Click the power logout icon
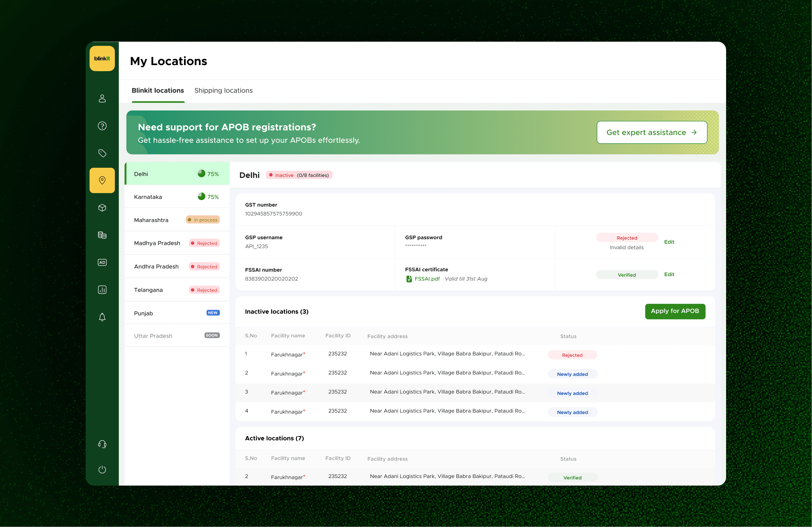This screenshot has width=812, height=527. [x=102, y=470]
